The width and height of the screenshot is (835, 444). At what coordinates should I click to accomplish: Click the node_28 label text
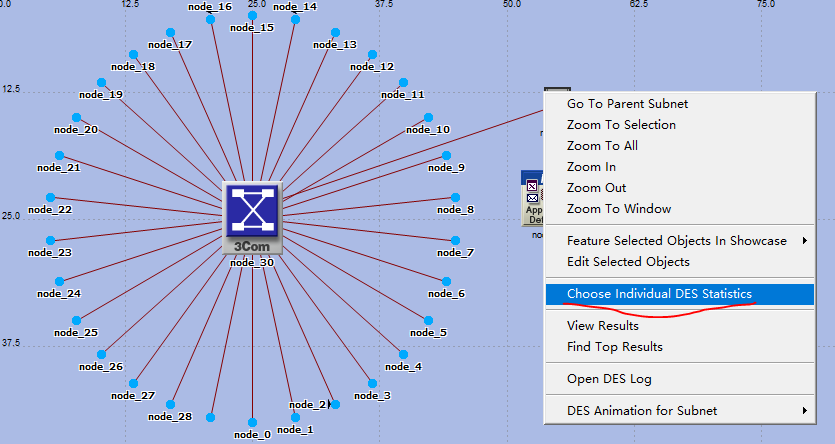(x=170, y=417)
